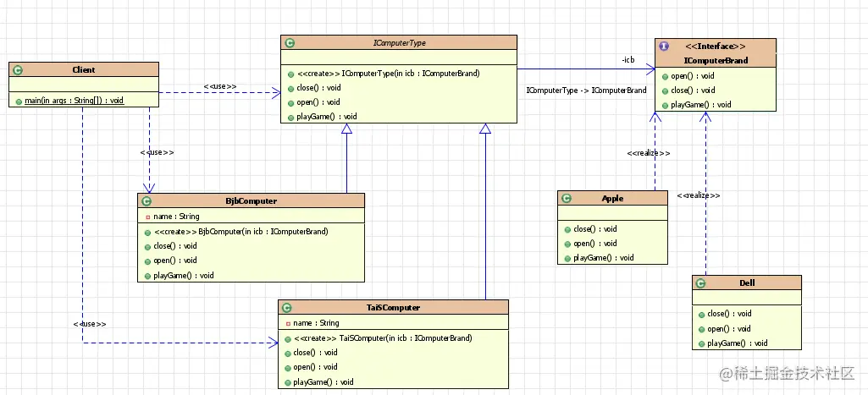Click the green icon of Dell's close()

pos(702,314)
